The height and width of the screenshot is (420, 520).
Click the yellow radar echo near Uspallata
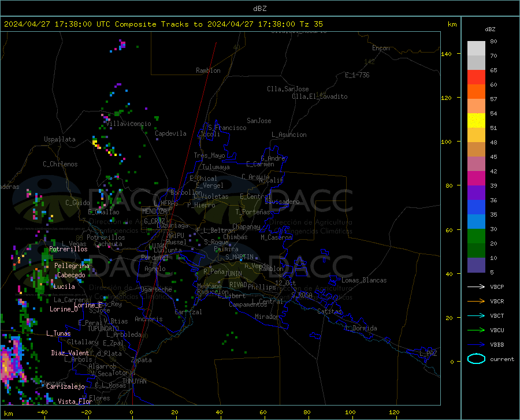coord(96,143)
